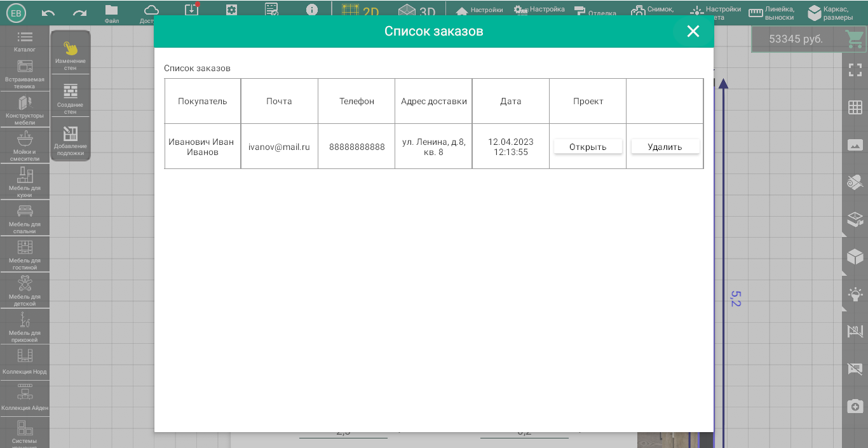Close the Список заказов dialog
Image resolution: width=868 pixels, height=448 pixels.
coord(693,31)
